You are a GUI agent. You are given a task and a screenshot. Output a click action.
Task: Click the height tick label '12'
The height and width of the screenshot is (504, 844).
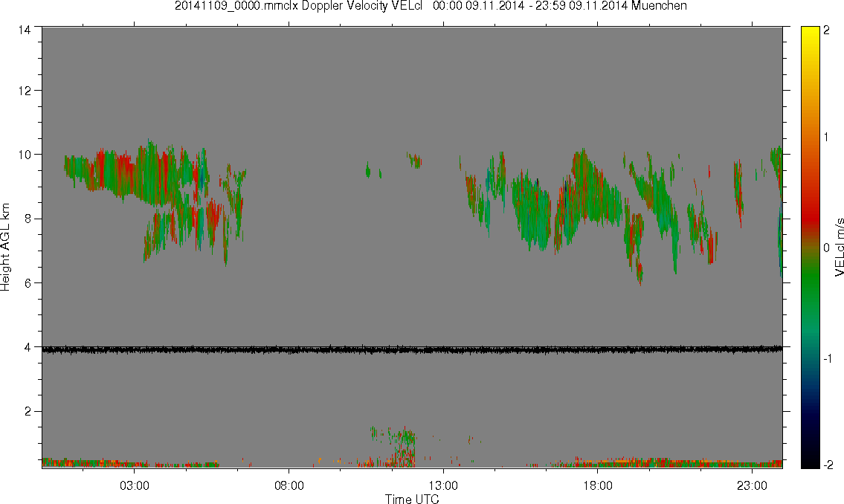[x=25, y=91]
